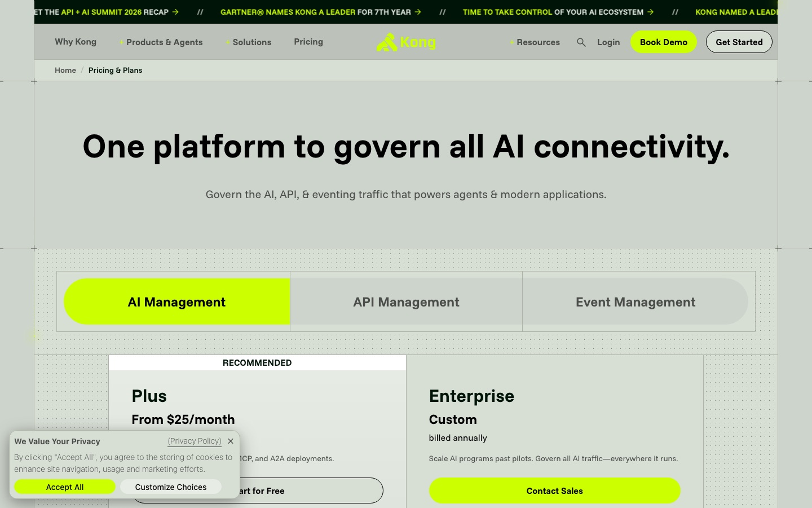
Task: Switch to the API Management tab
Action: click(406, 301)
